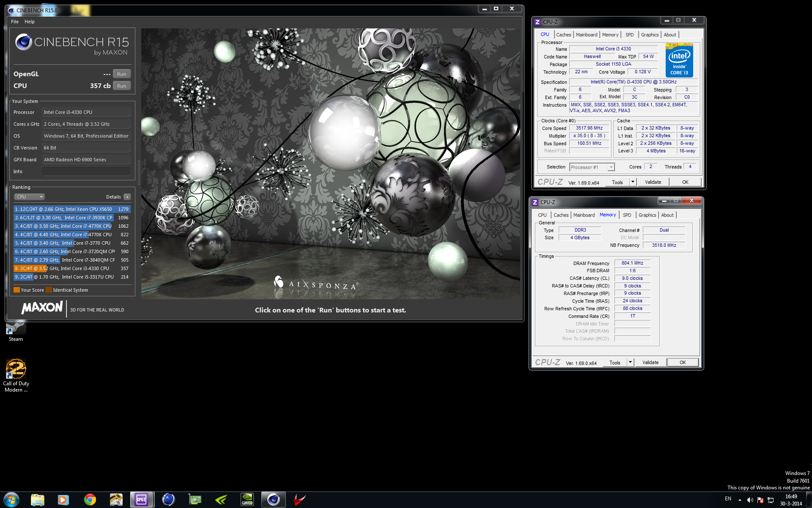The width and height of the screenshot is (812, 508).
Task: Open the Steam desktop shortcut
Action: point(16,331)
